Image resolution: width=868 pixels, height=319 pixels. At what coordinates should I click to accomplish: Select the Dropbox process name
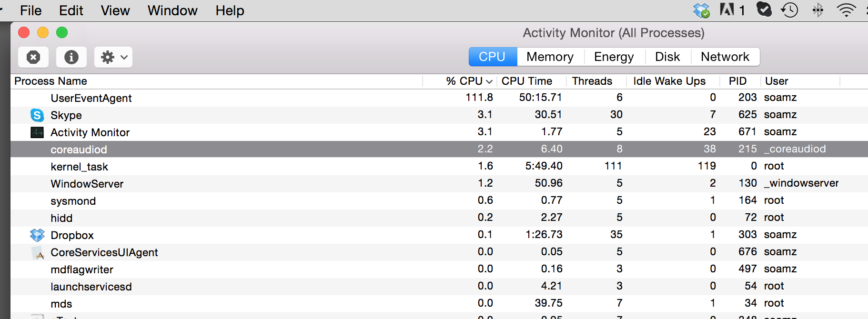tap(72, 235)
